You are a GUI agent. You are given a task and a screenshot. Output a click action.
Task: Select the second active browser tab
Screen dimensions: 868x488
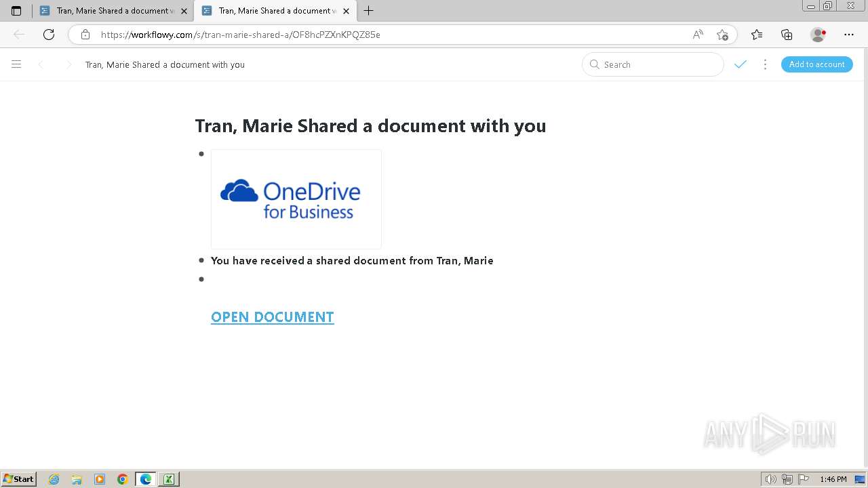pos(274,11)
